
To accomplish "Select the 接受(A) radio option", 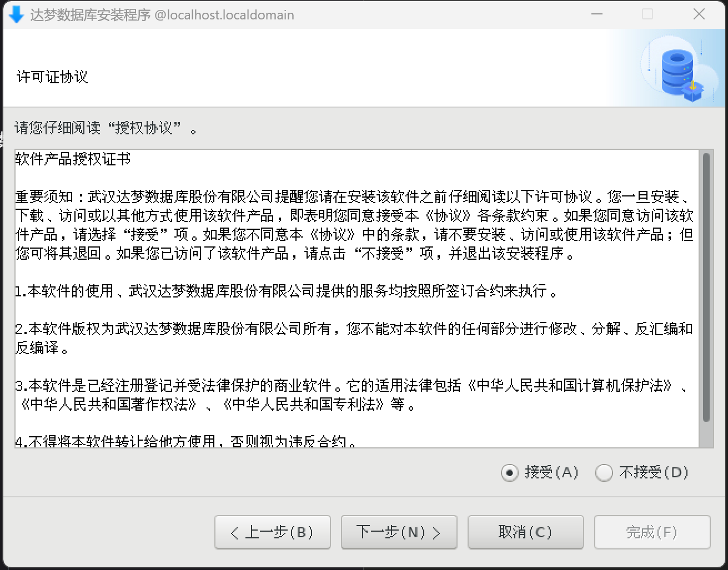I will [x=540, y=472].
